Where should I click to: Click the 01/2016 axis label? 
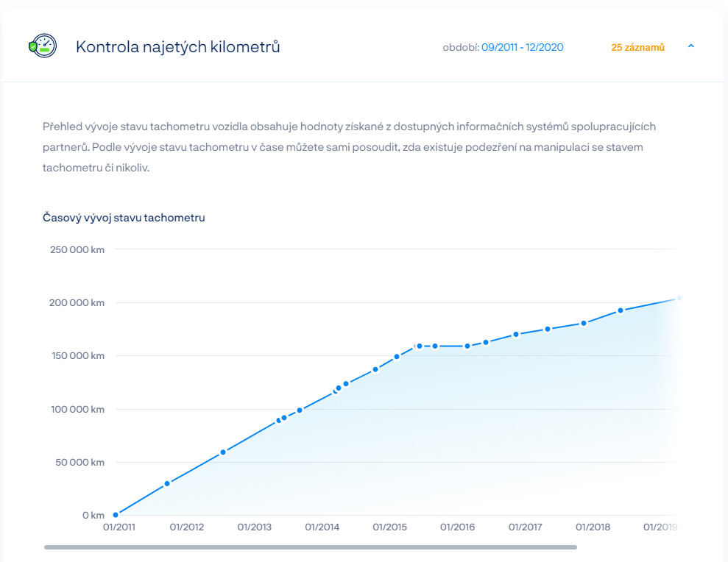tap(458, 527)
